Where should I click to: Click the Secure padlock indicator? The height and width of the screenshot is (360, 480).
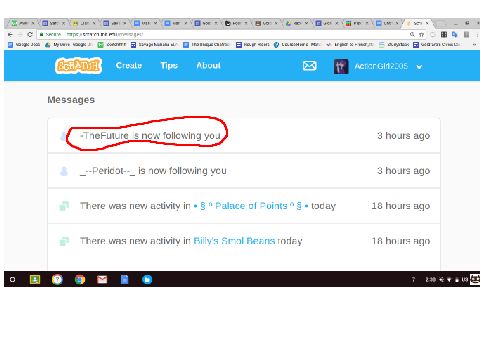point(50,34)
